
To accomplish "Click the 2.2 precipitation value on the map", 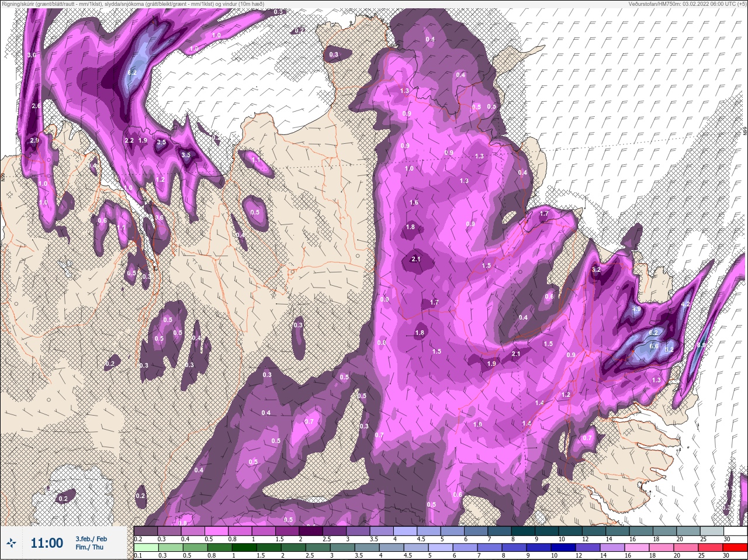I will pyautogui.click(x=129, y=141).
